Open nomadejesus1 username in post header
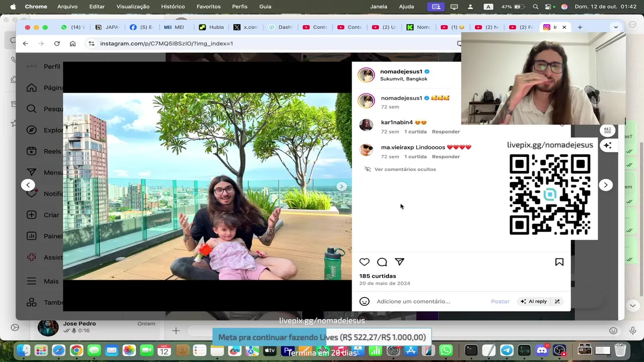Image resolution: width=644 pixels, height=362 pixels. 401,72
